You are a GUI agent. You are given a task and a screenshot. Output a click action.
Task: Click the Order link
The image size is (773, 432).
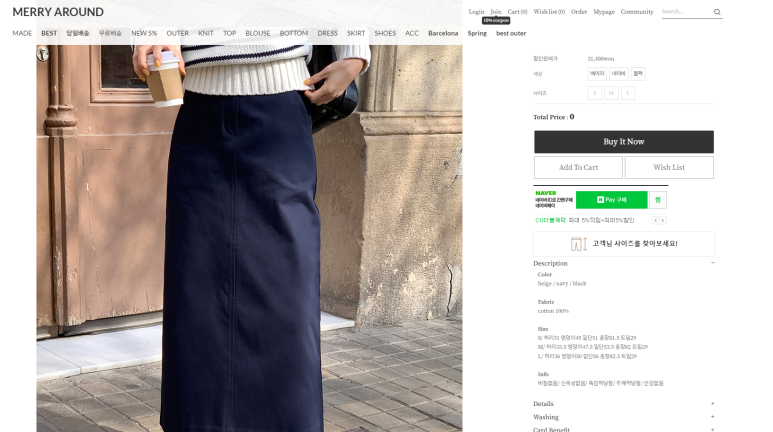coord(579,11)
